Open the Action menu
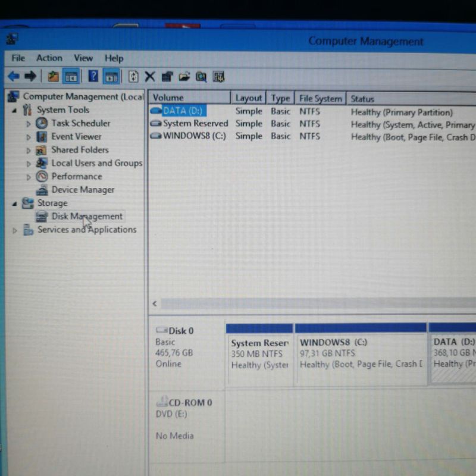This screenshot has height=476, width=476. tap(49, 58)
